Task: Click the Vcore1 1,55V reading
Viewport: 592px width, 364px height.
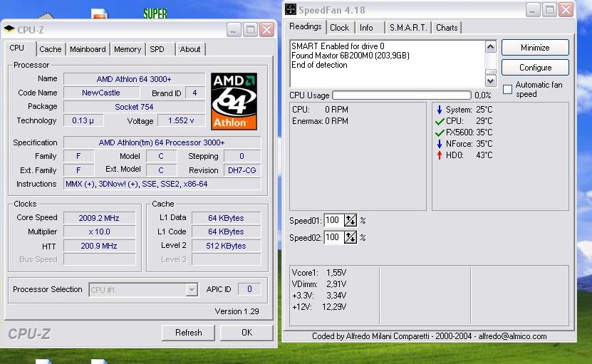Action: click(319, 273)
